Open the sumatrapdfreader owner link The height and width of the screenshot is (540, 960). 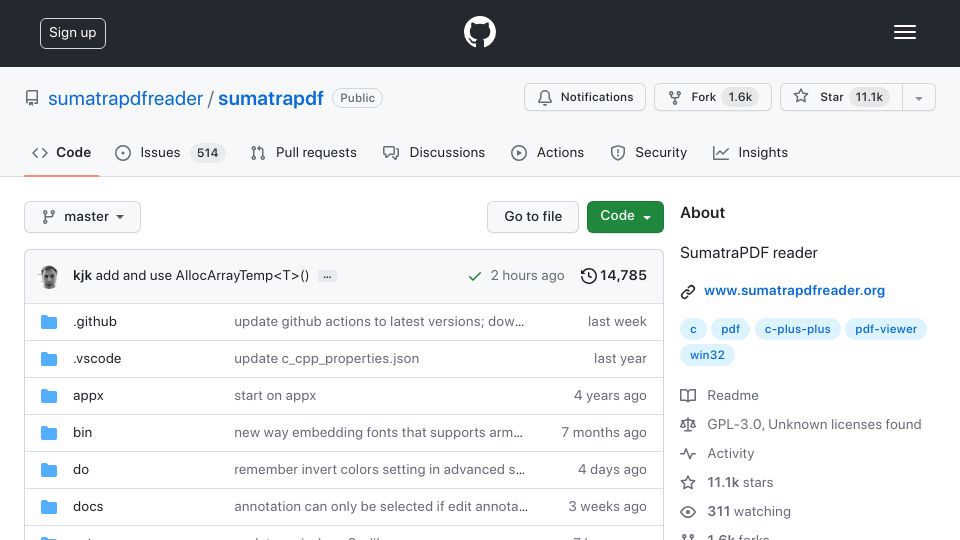tap(126, 99)
